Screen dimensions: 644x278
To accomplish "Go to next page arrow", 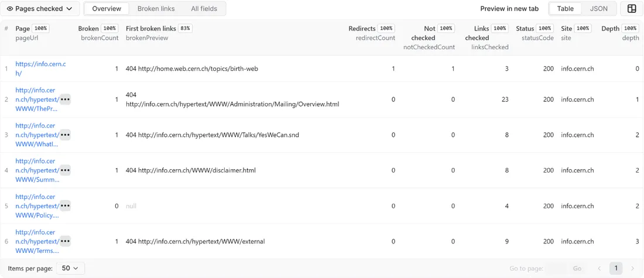I will click(x=632, y=268).
